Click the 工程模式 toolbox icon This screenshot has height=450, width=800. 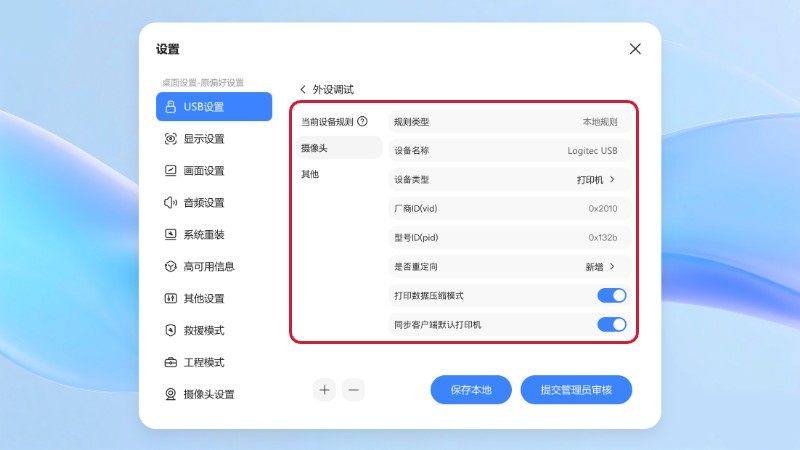click(170, 362)
